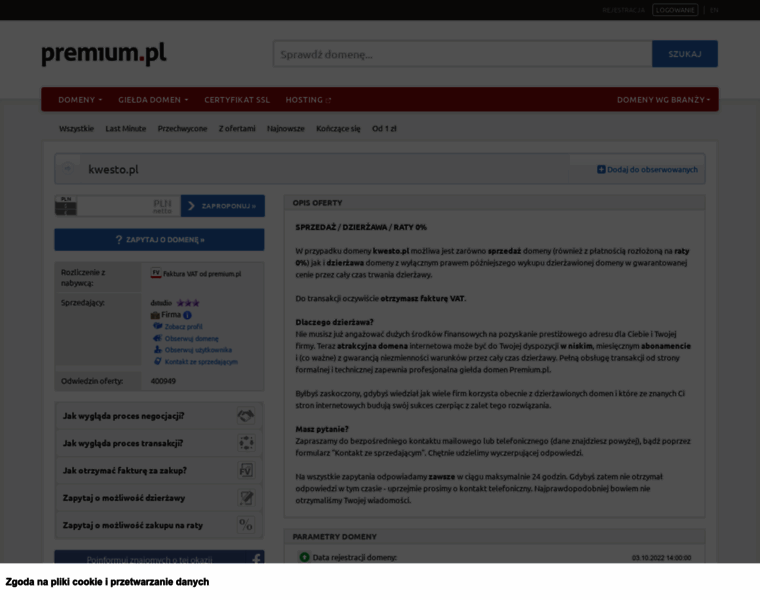Screen dimensions: 760x600
Task: Click the lease inquiry pencil icon
Action: click(x=246, y=498)
